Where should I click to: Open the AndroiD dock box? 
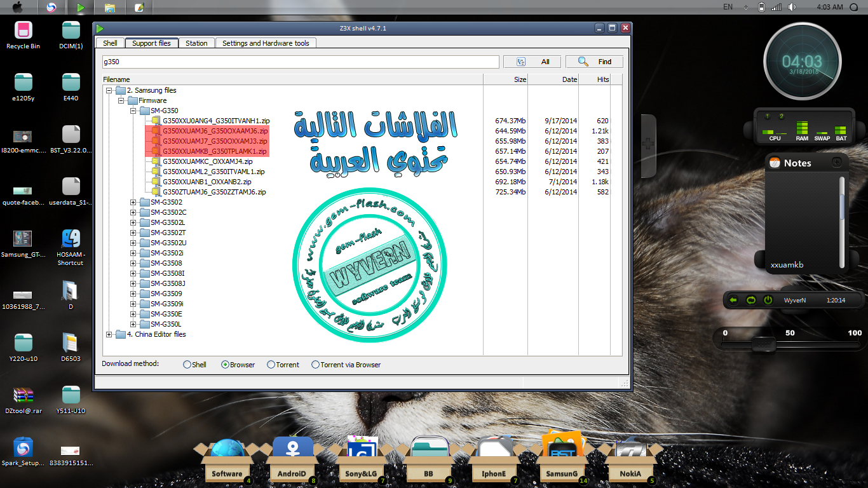pyautogui.click(x=292, y=462)
